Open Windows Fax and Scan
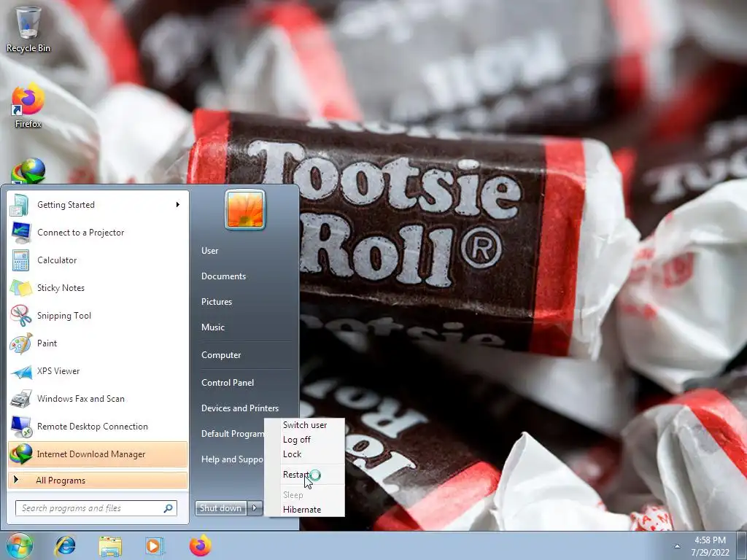 [97, 399]
